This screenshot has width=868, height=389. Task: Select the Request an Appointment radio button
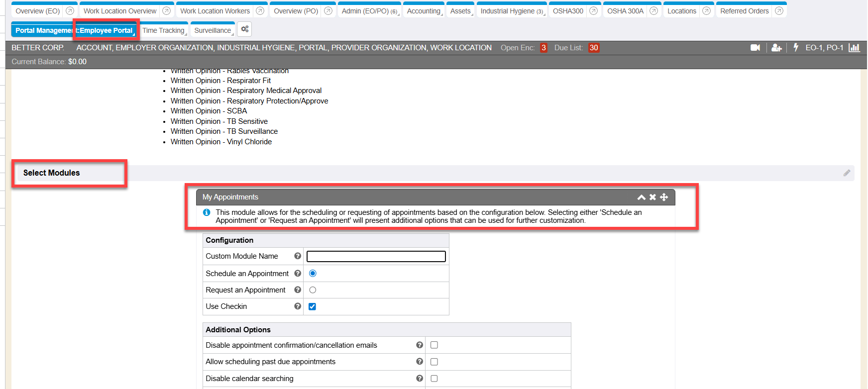pyautogui.click(x=313, y=290)
